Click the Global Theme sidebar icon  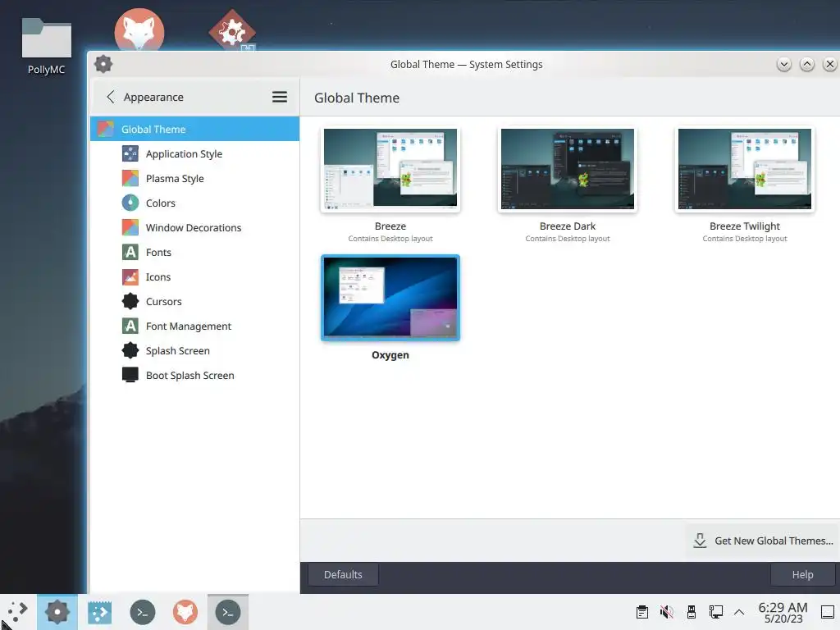click(x=106, y=129)
